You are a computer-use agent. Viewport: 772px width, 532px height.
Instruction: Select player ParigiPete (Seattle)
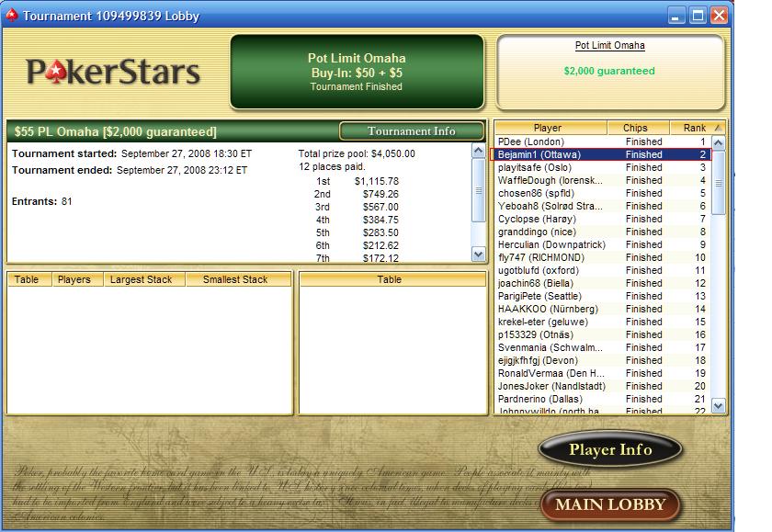[x=602, y=296]
